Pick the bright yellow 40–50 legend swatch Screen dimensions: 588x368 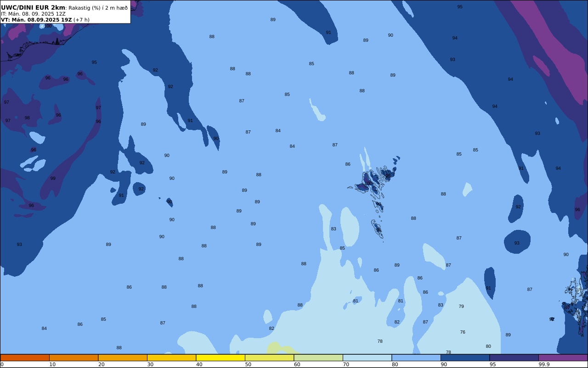(x=220, y=357)
